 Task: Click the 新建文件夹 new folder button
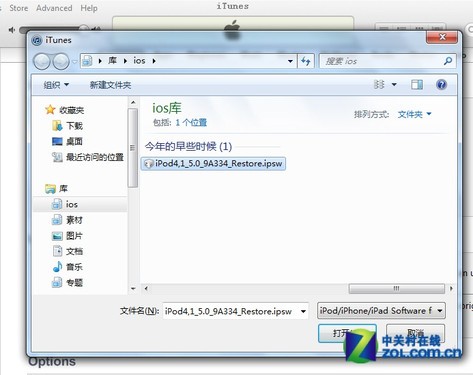click(x=110, y=85)
